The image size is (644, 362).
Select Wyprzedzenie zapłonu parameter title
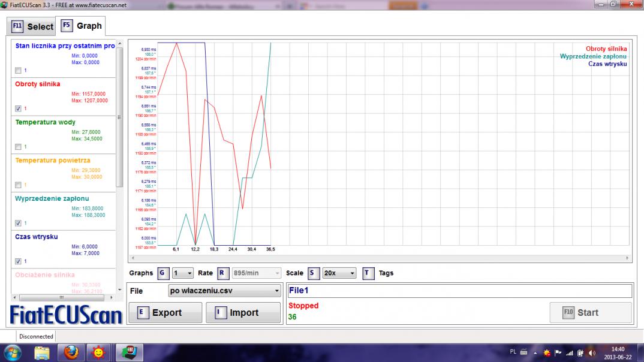(x=52, y=198)
